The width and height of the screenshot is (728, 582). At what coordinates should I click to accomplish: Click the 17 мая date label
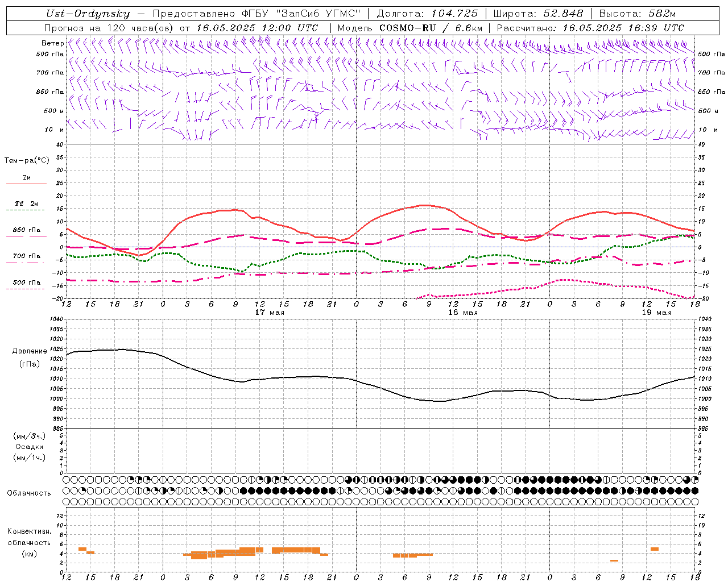pyautogui.click(x=270, y=313)
